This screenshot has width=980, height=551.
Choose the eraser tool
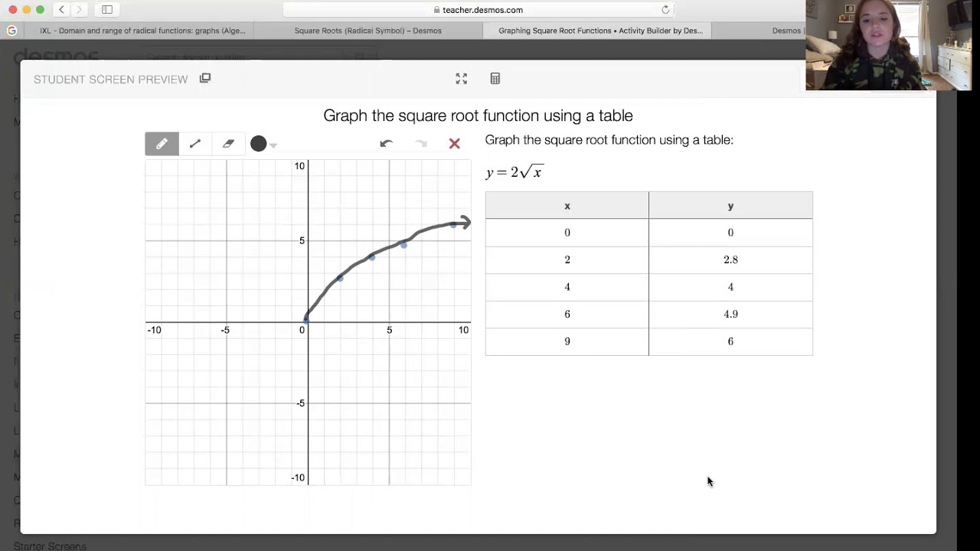click(x=228, y=144)
